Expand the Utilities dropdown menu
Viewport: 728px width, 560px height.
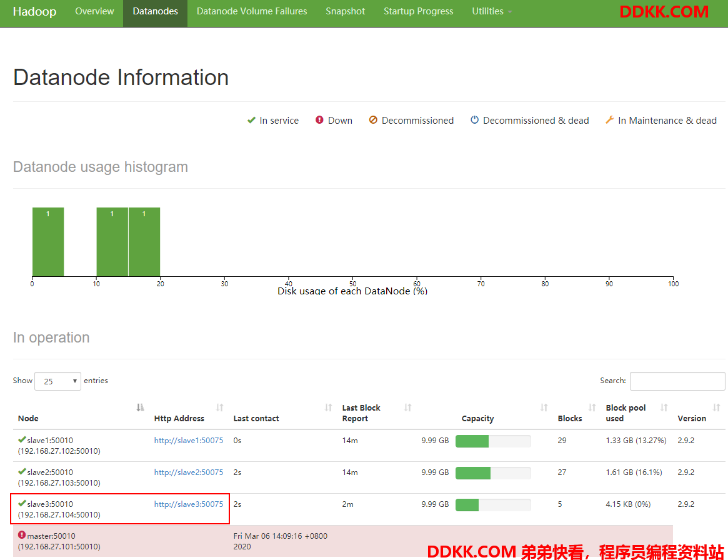(492, 11)
